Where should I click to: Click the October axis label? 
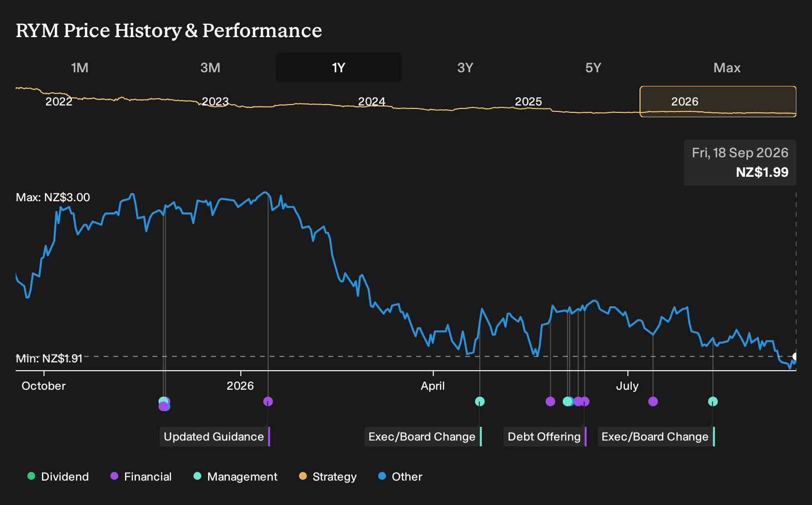click(43, 386)
